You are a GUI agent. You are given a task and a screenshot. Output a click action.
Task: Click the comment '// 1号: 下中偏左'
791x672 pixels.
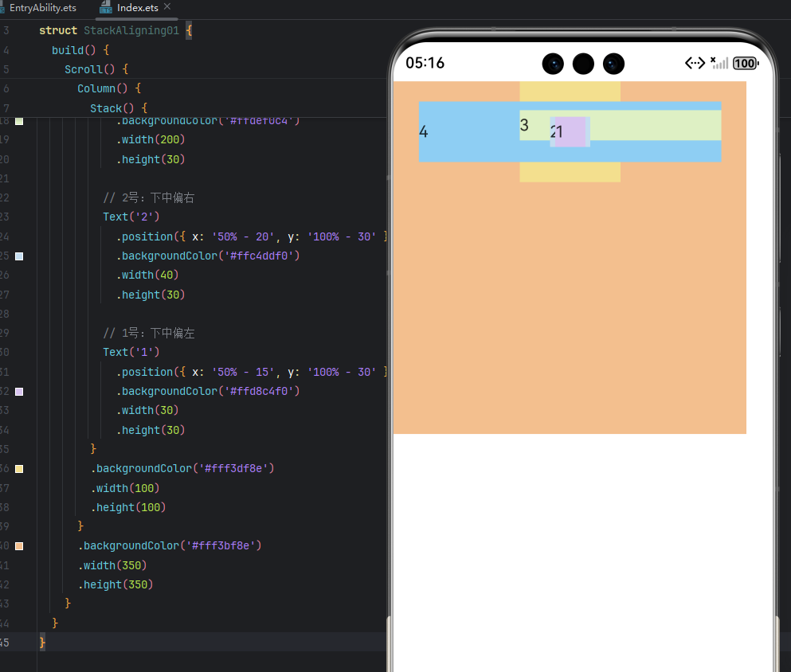149,333
